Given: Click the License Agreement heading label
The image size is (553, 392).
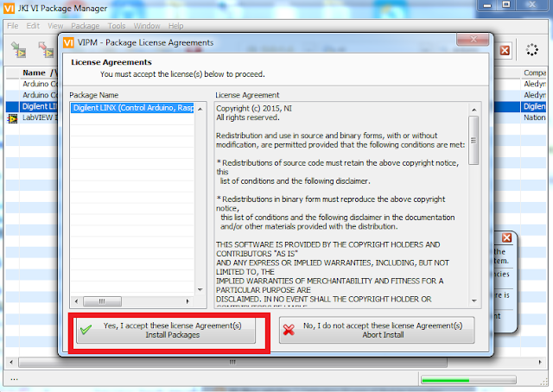Looking at the screenshot, I should pos(247,95).
